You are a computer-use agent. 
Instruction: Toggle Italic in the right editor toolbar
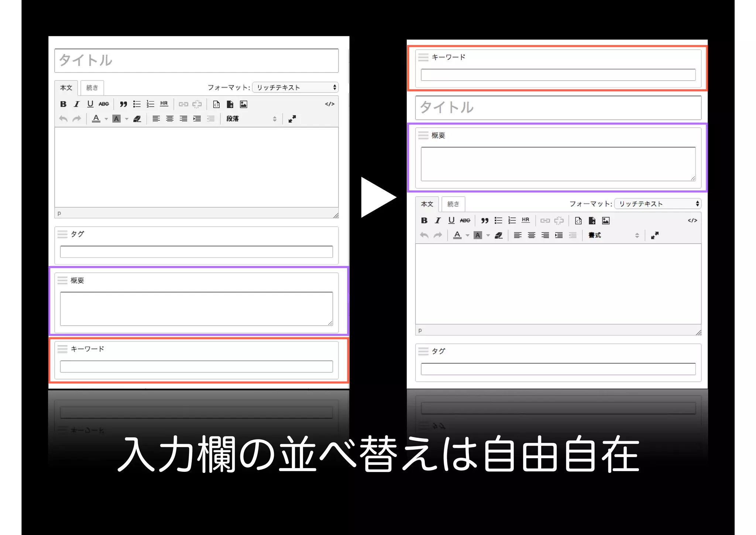click(438, 221)
